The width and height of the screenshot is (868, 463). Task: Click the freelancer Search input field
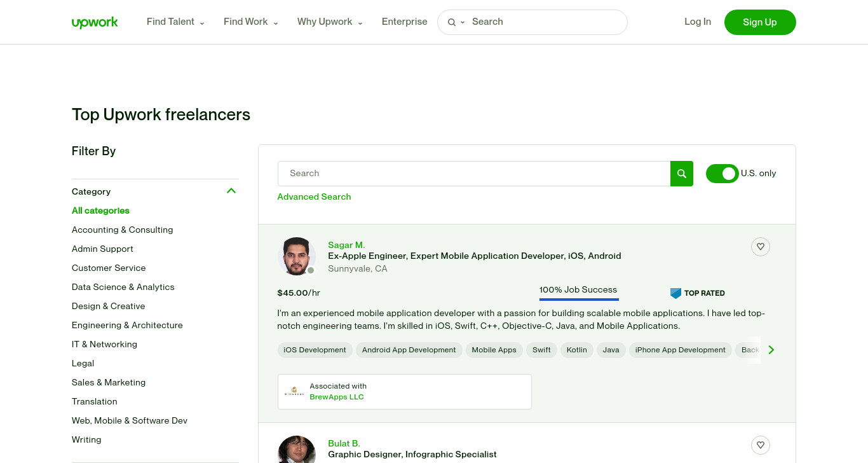click(474, 174)
